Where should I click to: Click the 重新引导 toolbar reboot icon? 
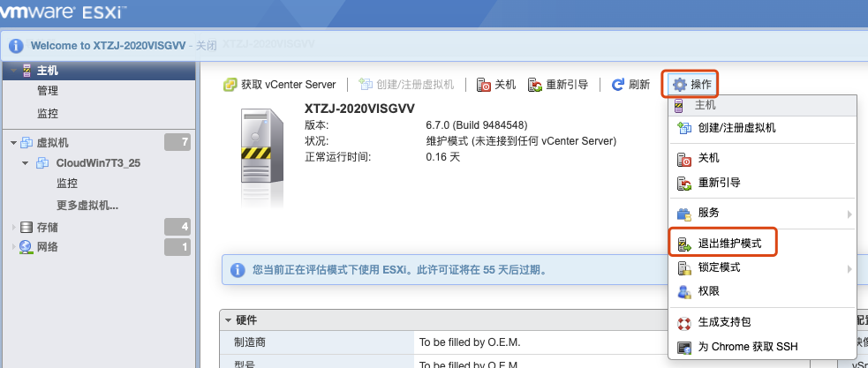coord(535,85)
